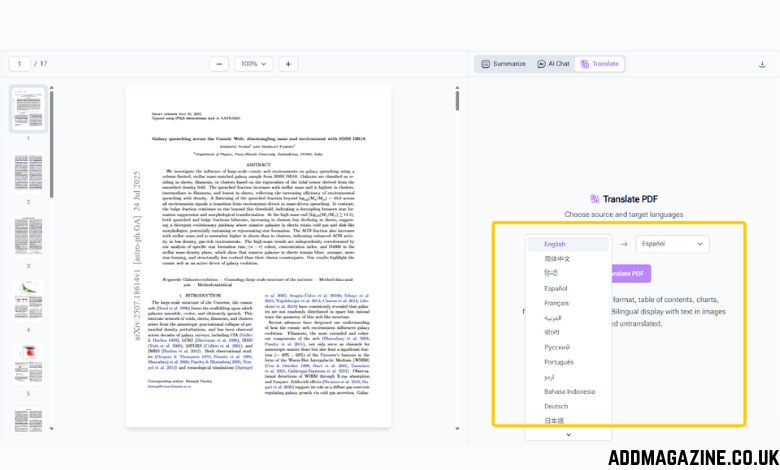Open the AI Chat tab
The height and width of the screenshot is (470, 780).
(x=553, y=64)
